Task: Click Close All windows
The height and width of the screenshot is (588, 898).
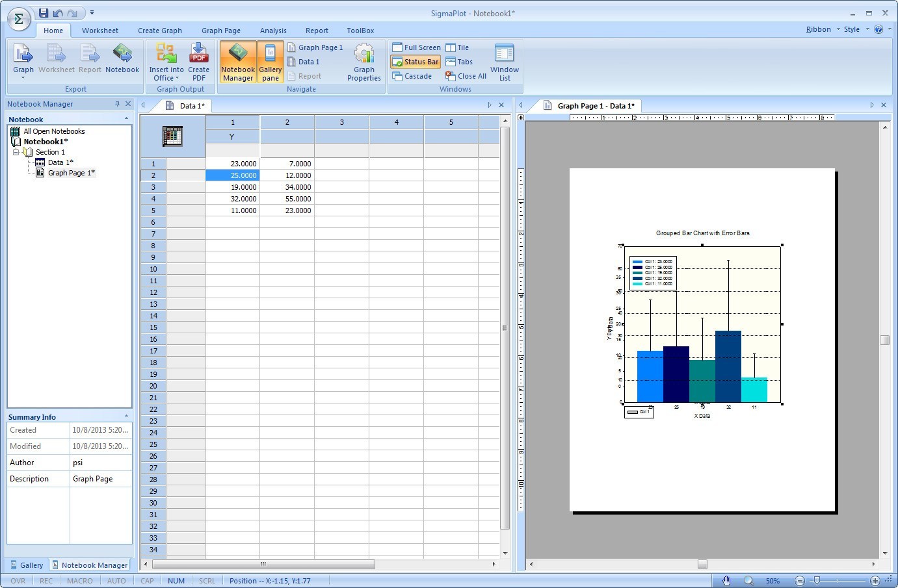Action: pos(466,76)
